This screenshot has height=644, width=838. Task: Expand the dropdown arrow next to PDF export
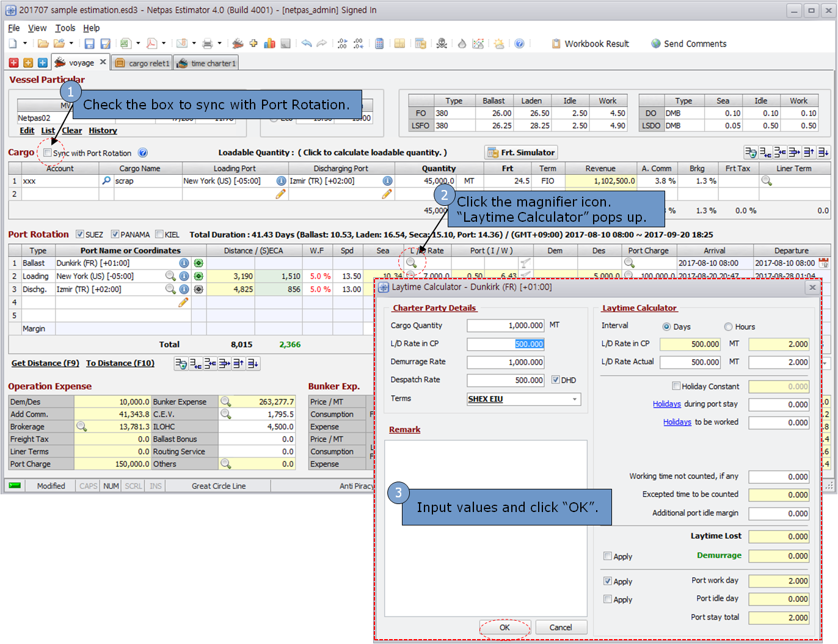[164, 43]
